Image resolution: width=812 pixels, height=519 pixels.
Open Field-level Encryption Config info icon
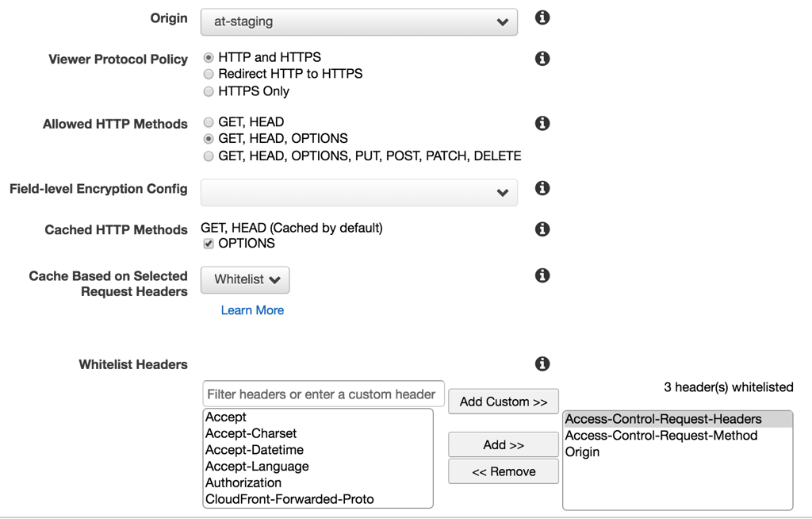542,188
